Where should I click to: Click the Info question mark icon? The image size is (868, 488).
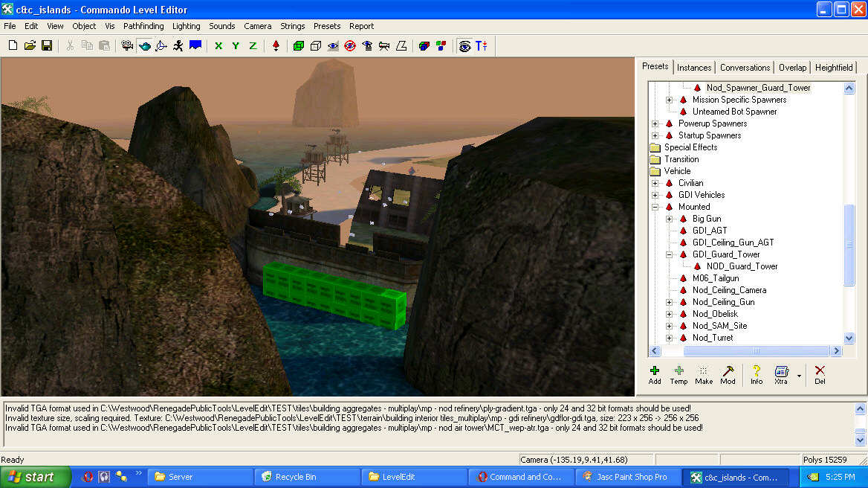click(757, 374)
